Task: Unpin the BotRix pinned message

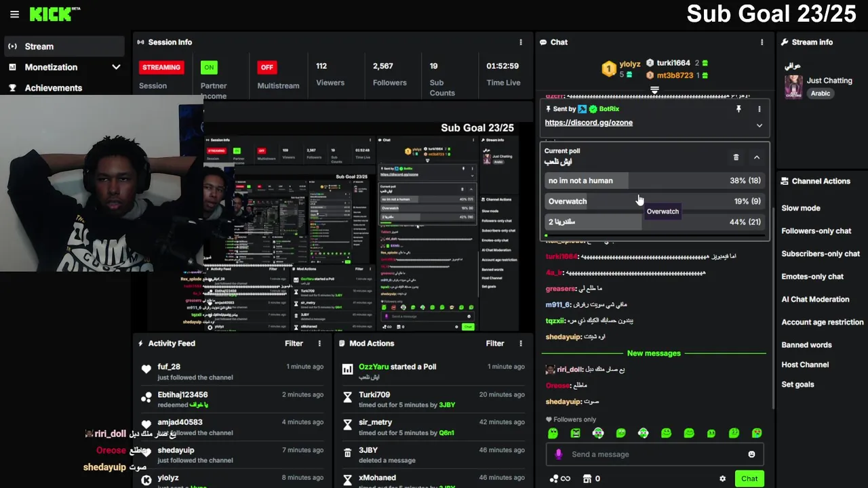Action: pos(738,109)
